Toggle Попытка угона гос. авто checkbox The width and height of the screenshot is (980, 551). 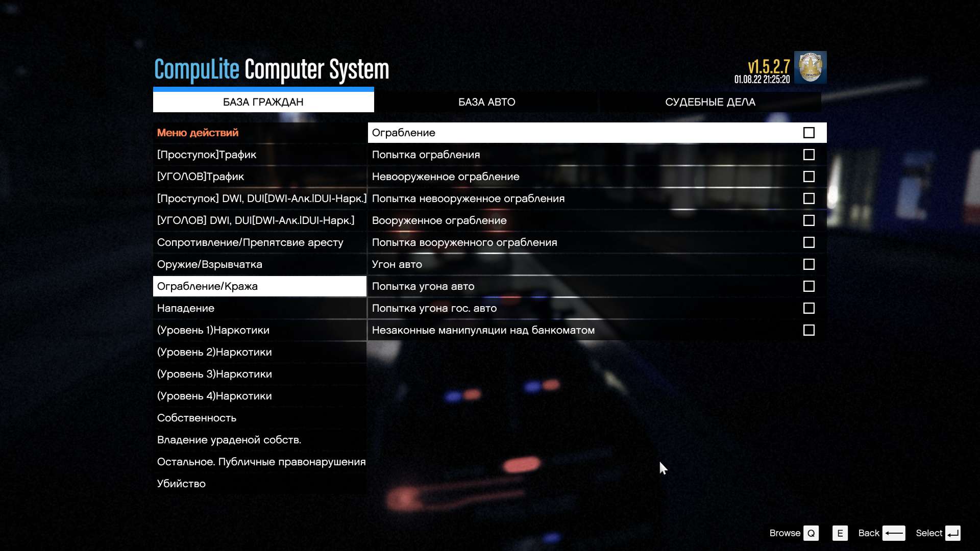tap(808, 308)
